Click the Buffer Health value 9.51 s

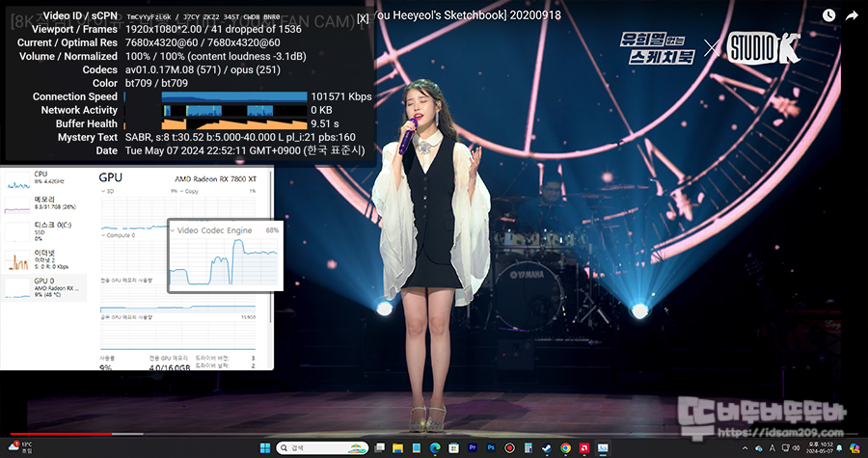[x=325, y=123]
